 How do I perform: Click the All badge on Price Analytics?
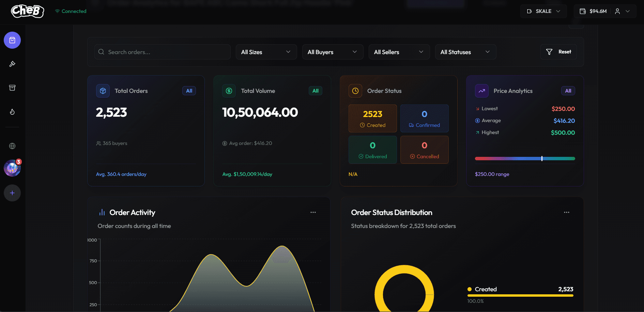pyautogui.click(x=568, y=91)
